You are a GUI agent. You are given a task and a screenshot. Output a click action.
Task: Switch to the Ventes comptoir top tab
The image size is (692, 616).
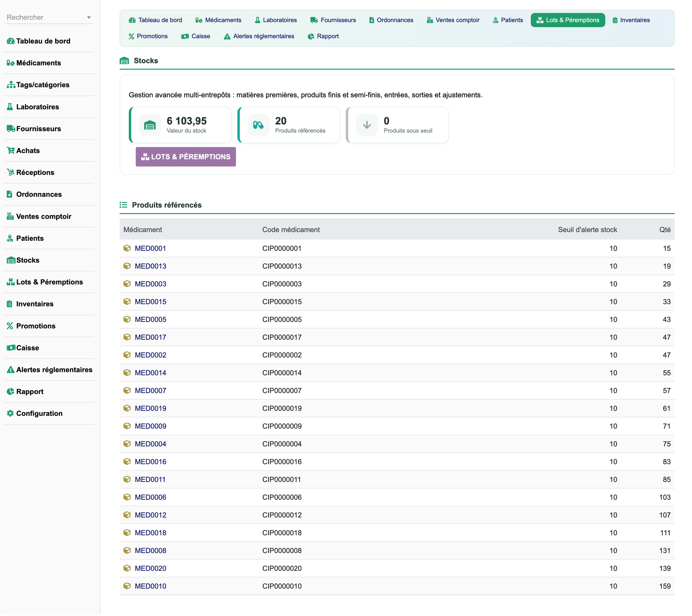click(x=453, y=20)
